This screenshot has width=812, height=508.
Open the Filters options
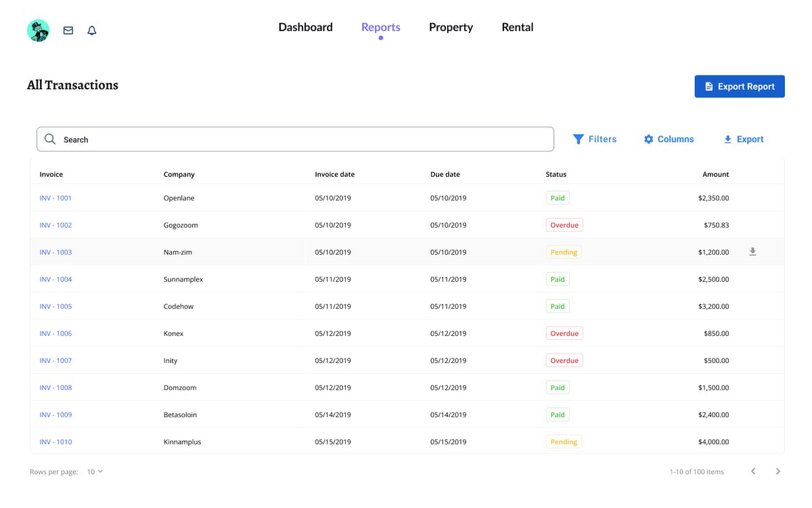[x=595, y=139]
